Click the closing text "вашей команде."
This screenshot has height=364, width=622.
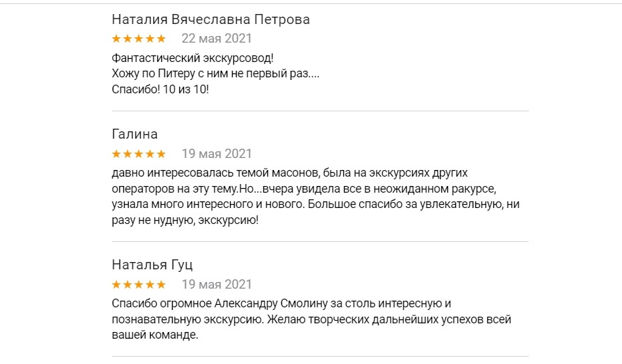point(155,335)
